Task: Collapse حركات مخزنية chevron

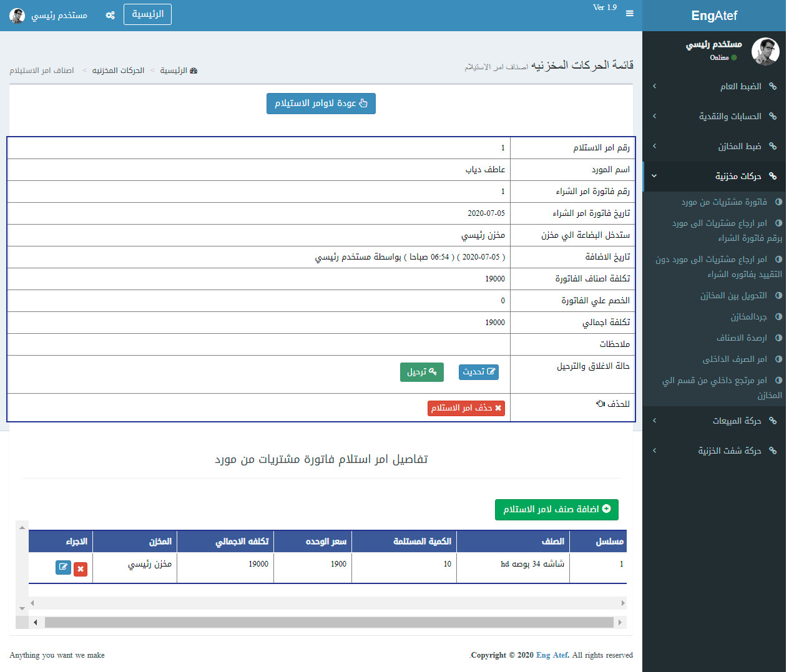Action: pyautogui.click(x=654, y=176)
